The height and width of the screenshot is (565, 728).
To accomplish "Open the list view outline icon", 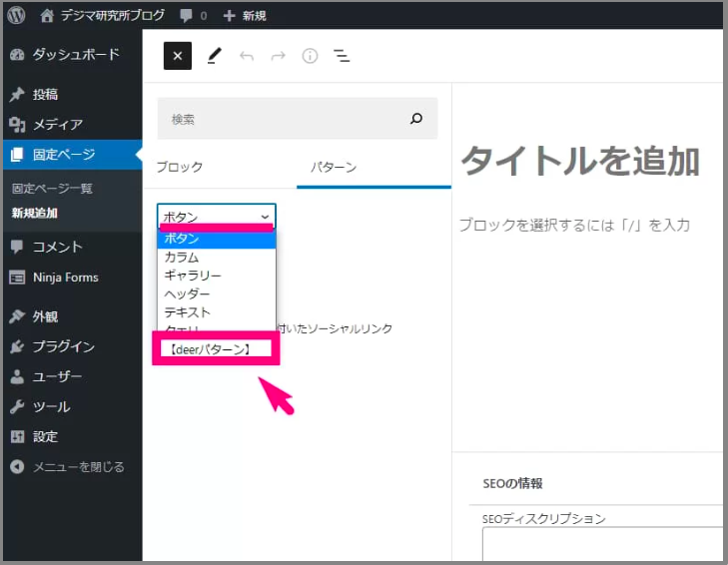I will (342, 56).
